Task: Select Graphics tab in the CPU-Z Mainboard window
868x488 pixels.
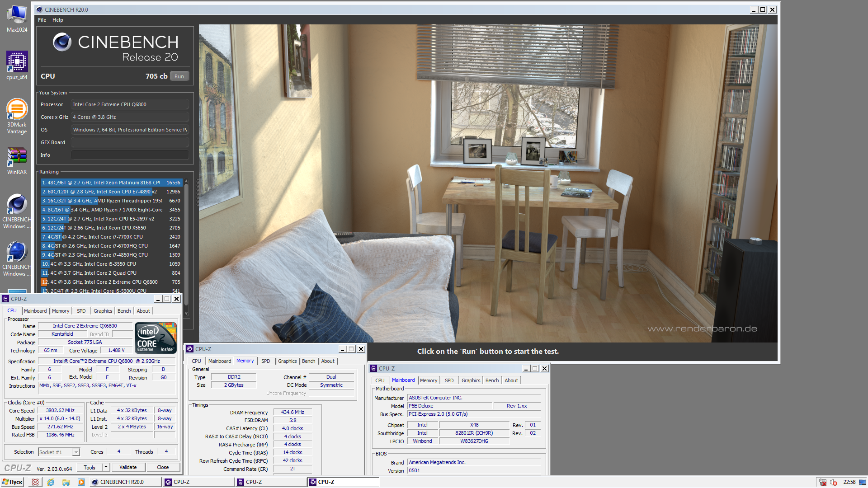Action: [x=471, y=380]
